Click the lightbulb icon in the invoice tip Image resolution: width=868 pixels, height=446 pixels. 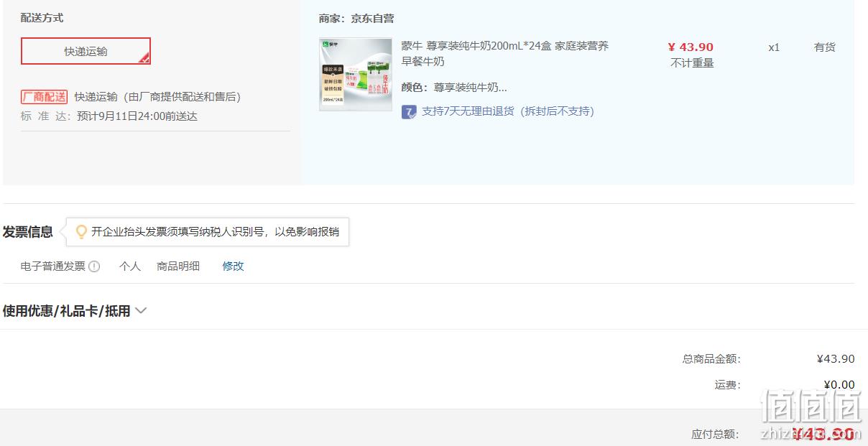[81, 232]
